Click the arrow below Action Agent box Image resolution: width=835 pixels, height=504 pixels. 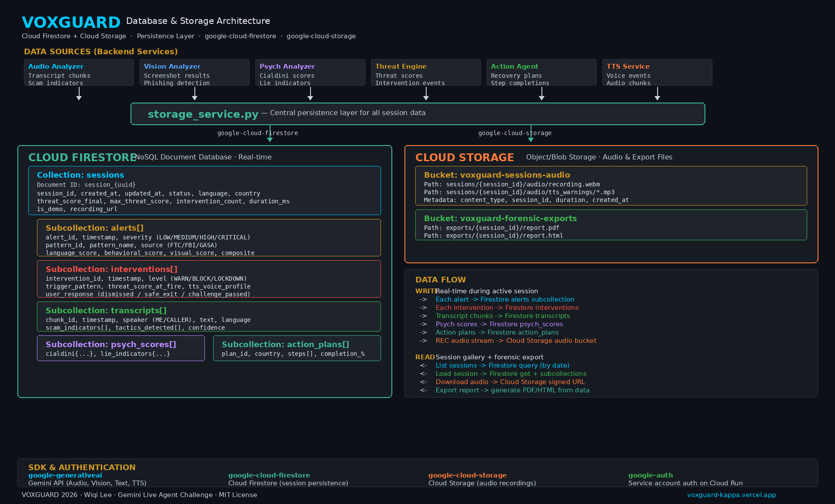pyautogui.click(x=541, y=94)
